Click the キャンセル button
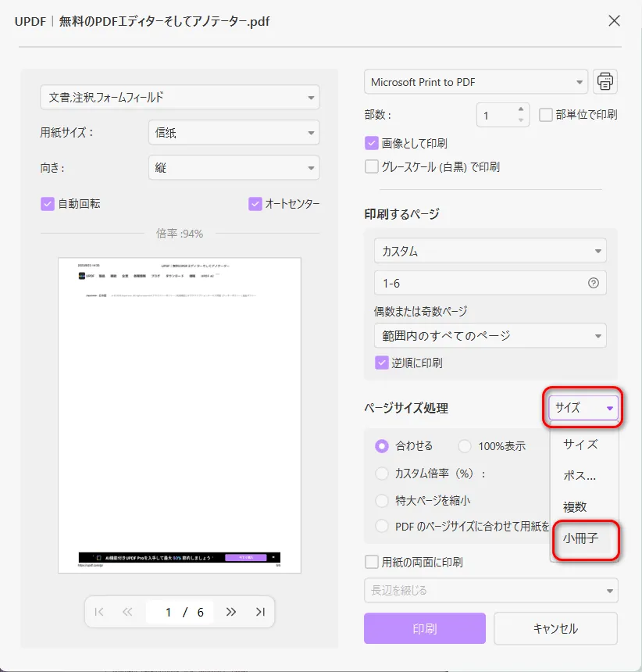642x672 pixels. click(555, 628)
